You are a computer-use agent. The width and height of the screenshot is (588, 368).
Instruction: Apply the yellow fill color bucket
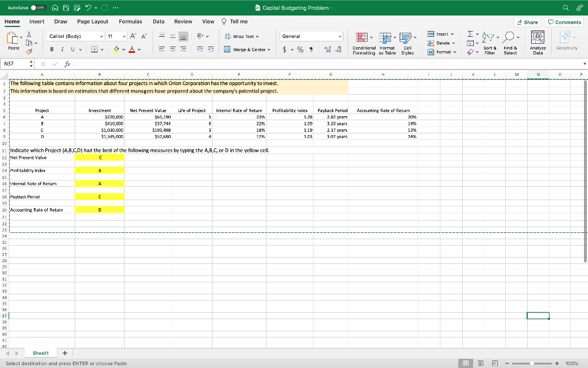(x=116, y=49)
